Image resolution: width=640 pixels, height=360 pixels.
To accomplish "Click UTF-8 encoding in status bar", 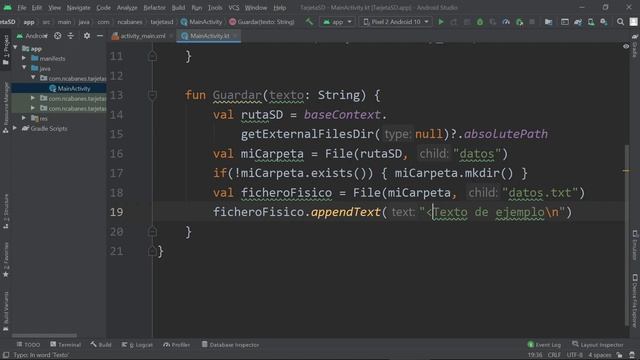I will (x=575, y=355).
